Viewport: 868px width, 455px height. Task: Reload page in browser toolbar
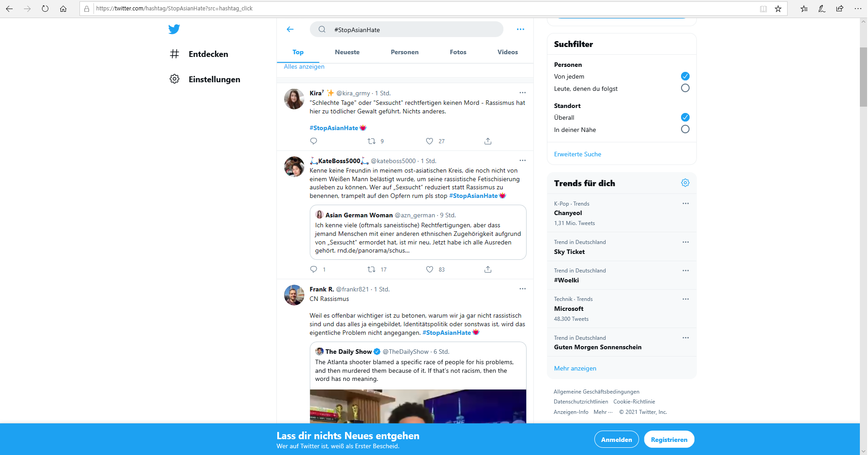pos(45,9)
